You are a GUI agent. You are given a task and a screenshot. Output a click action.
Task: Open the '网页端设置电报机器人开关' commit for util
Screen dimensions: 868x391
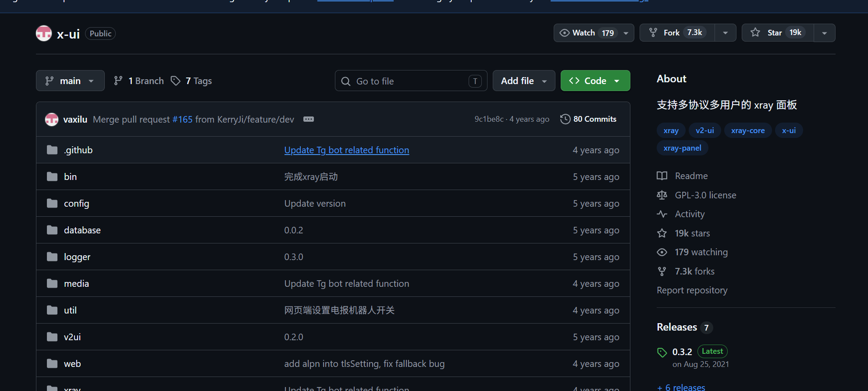339,310
